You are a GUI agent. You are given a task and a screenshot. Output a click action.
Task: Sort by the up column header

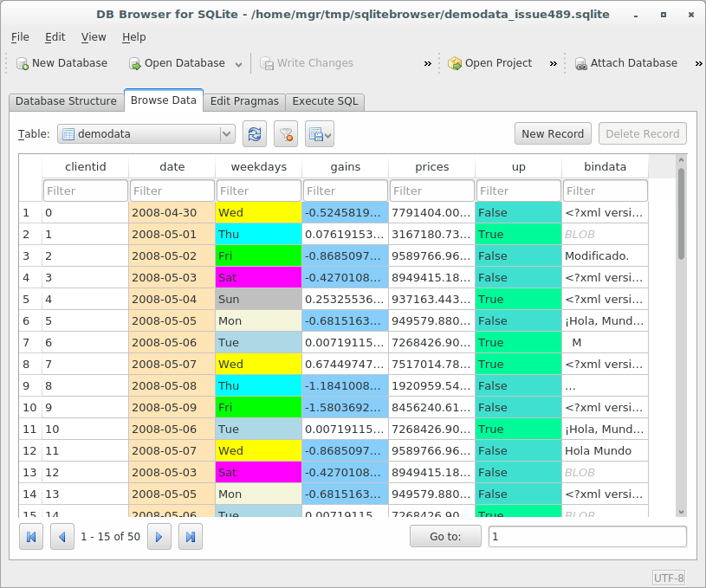519,166
